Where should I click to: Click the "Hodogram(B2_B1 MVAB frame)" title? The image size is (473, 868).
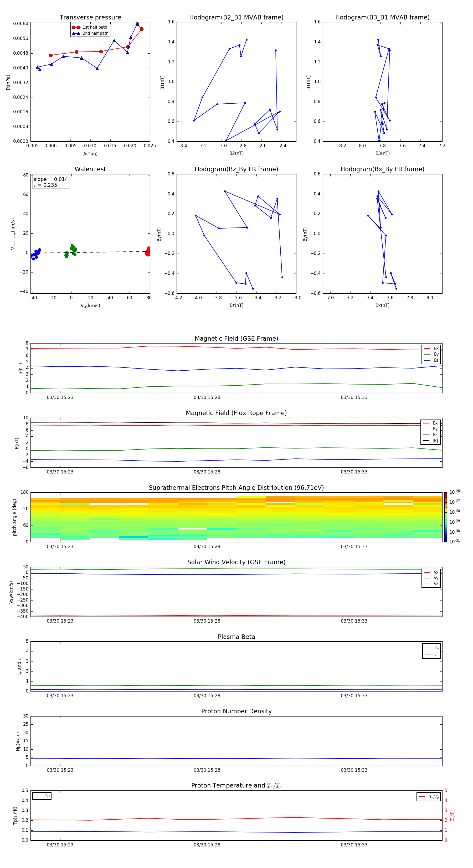tap(236, 18)
